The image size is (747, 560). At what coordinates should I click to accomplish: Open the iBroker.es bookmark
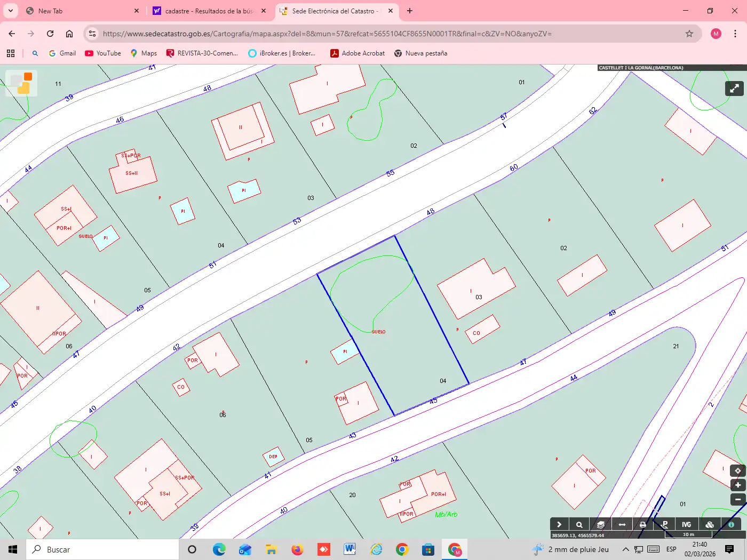point(282,53)
